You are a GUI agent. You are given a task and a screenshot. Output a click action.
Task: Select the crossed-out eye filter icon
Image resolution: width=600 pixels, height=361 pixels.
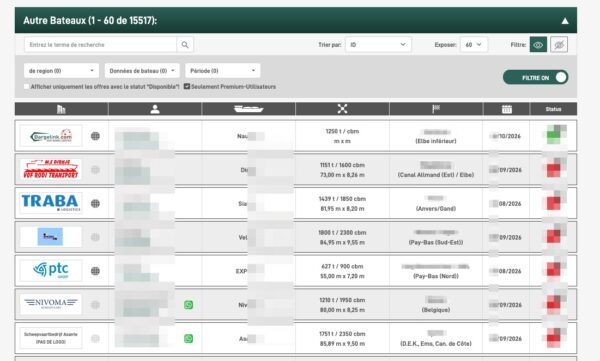tap(559, 45)
